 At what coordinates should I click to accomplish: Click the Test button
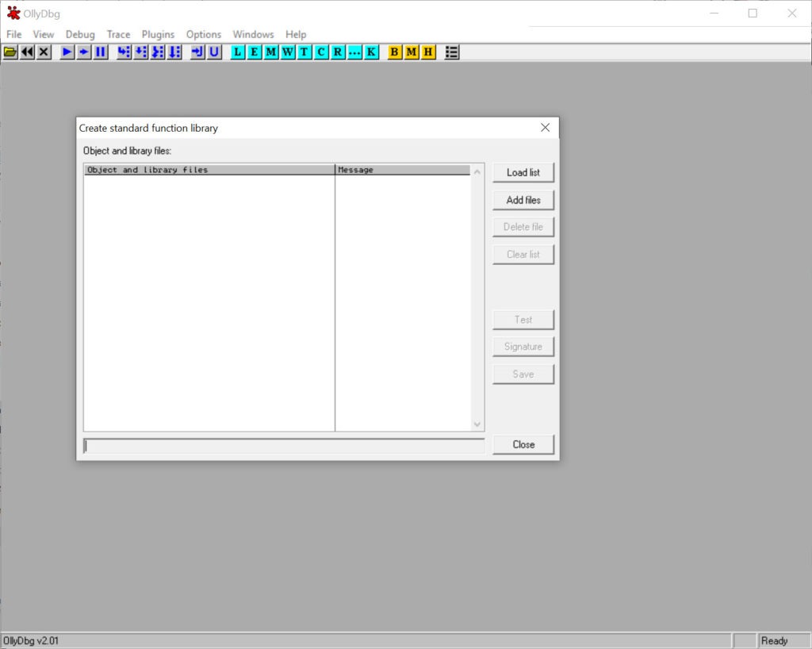click(523, 320)
